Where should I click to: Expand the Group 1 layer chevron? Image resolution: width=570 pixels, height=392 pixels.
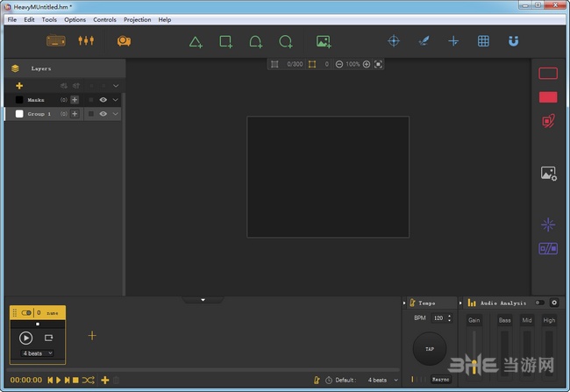[115, 114]
